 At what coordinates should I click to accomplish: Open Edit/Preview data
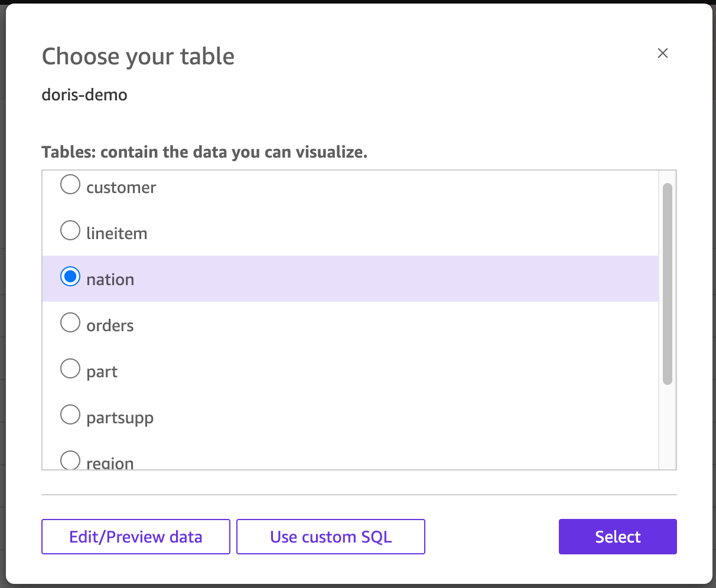[135, 536]
